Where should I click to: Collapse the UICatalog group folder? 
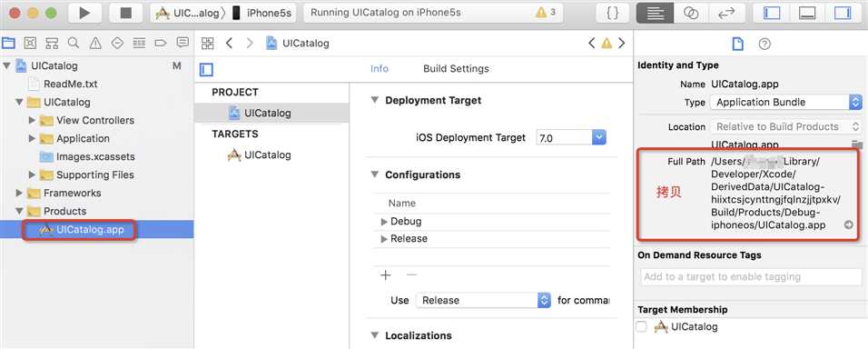[x=19, y=103]
